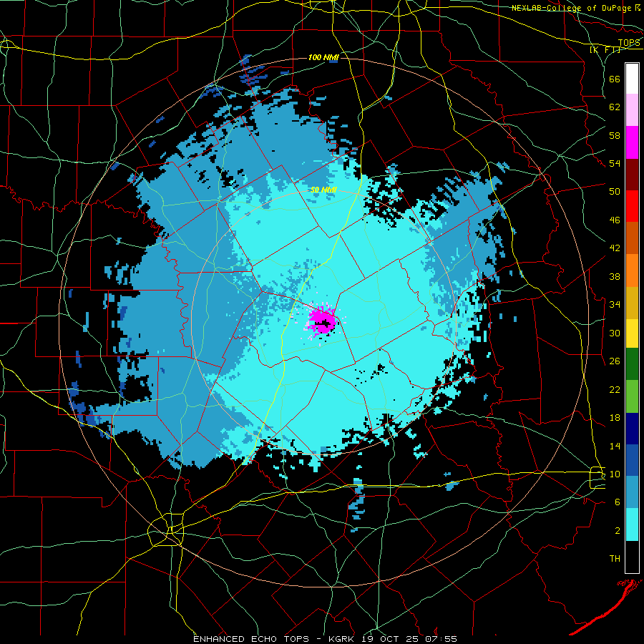Select the '50' legend value
The height and width of the screenshot is (644, 644).
pyautogui.click(x=615, y=192)
